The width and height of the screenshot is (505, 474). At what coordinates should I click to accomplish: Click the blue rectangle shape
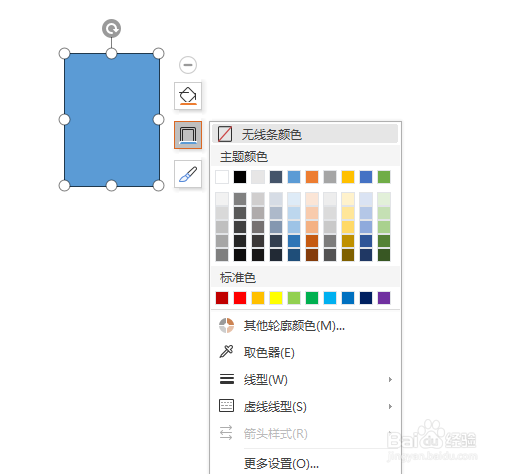tap(112, 120)
